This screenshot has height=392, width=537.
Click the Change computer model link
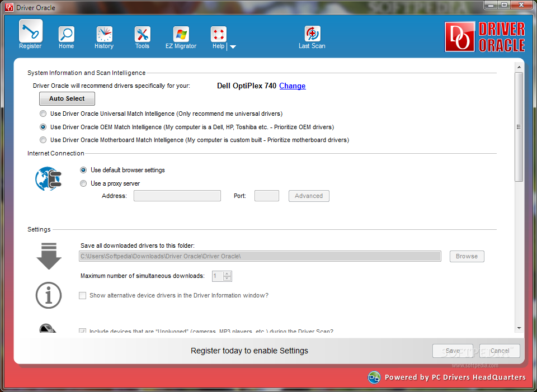(x=293, y=86)
